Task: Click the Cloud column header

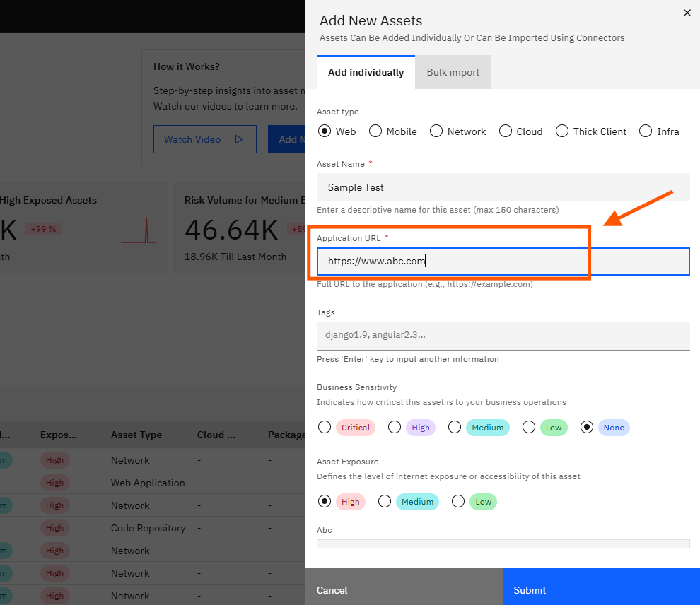Action: coord(216,435)
